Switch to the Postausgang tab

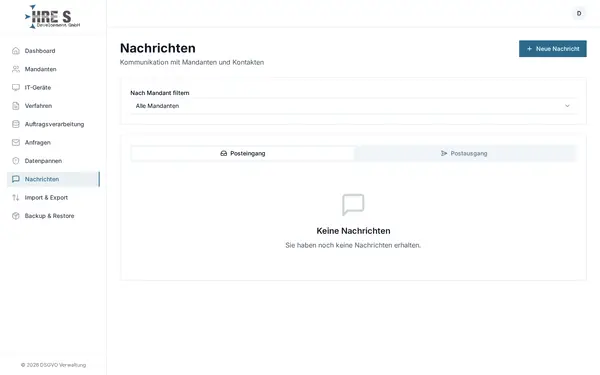point(464,153)
